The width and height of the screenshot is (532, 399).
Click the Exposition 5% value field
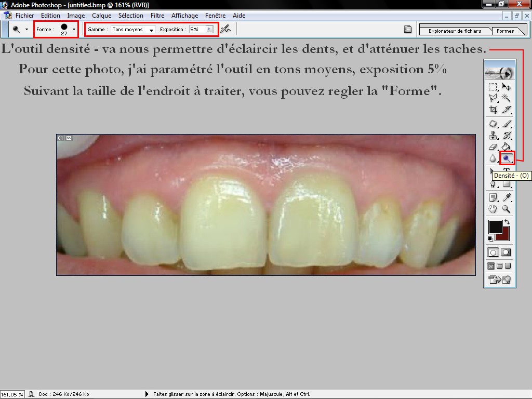pyautogui.click(x=197, y=29)
